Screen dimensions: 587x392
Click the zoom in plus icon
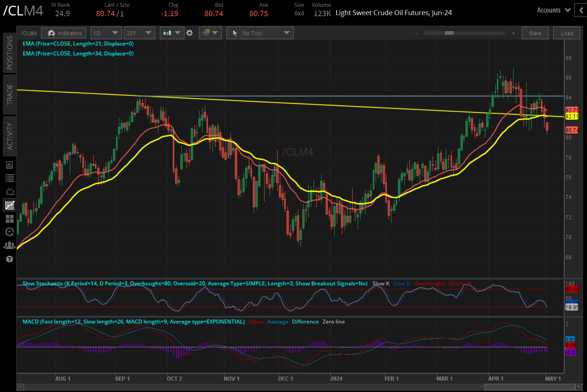click(x=513, y=33)
